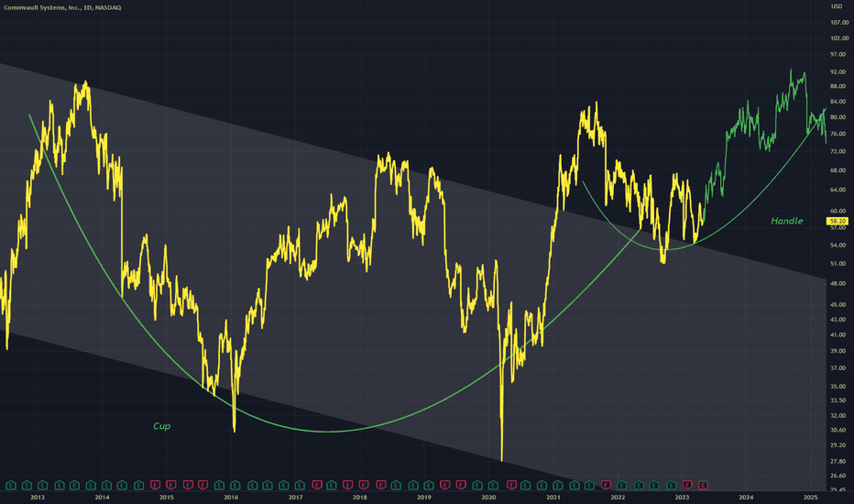The height and width of the screenshot is (504, 854).
Task: Click the only red earnings marker between 2020 and 2021
Action: 511,485
